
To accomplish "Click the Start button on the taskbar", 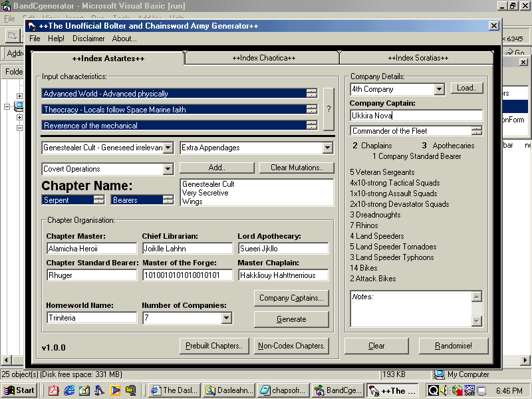I will [19, 390].
